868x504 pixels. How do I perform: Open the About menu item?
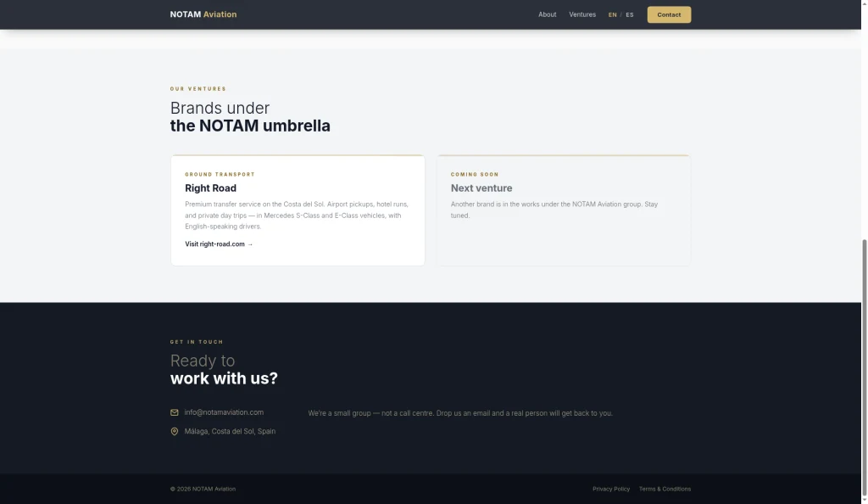(547, 14)
